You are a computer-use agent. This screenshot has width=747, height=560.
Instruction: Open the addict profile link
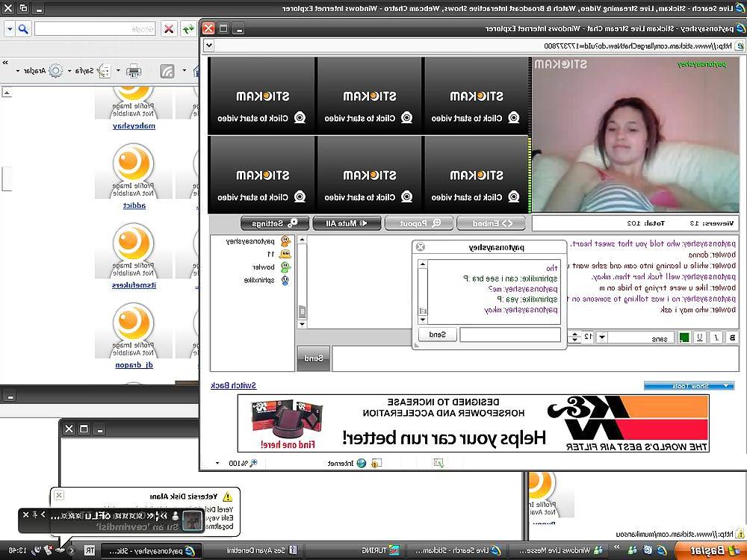134,205
